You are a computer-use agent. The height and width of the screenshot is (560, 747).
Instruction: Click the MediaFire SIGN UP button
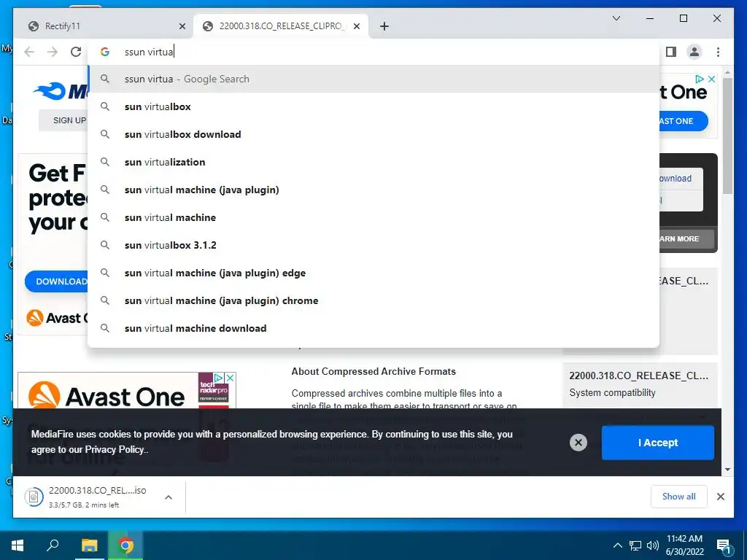pos(63,120)
